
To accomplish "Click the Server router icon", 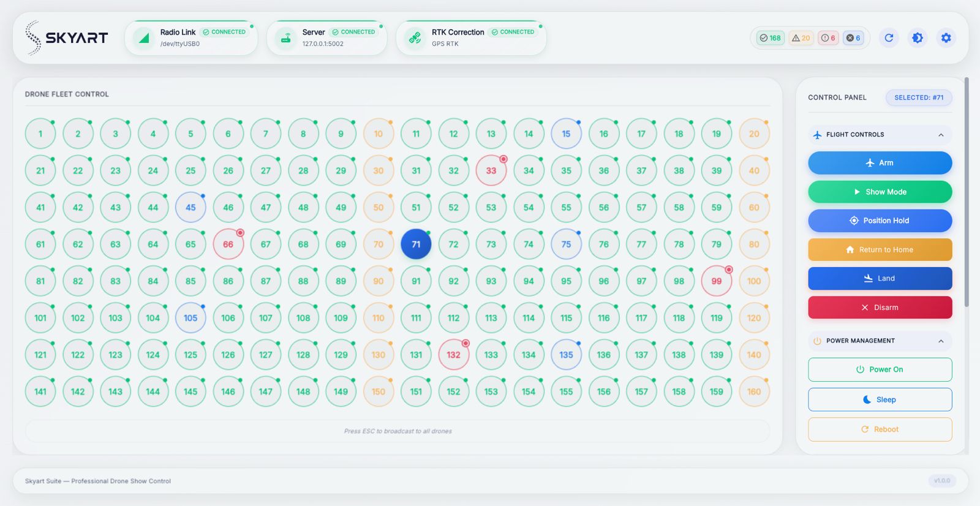I will pyautogui.click(x=285, y=38).
